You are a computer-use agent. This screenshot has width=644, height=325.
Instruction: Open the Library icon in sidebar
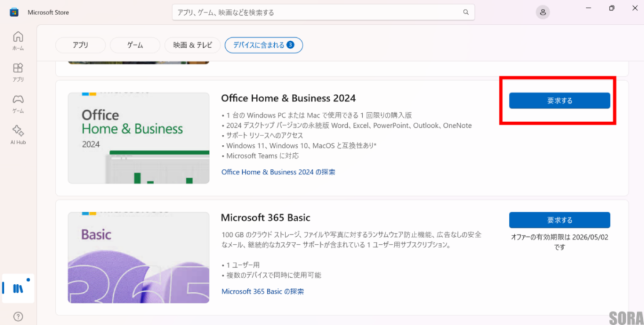[x=18, y=288]
